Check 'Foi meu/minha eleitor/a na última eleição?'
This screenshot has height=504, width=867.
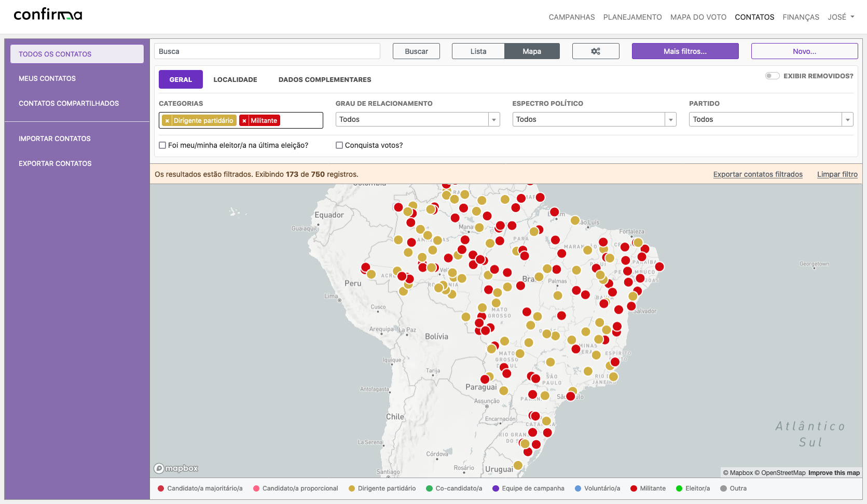coord(162,145)
